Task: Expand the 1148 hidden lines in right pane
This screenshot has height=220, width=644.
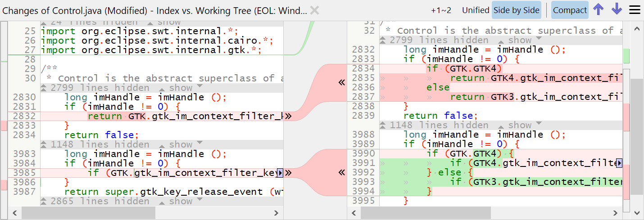Action: tap(520, 125)
